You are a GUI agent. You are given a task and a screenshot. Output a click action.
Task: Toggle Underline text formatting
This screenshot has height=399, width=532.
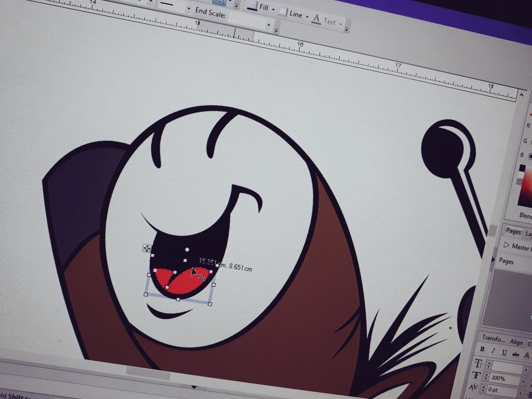(x=504, y=353)
